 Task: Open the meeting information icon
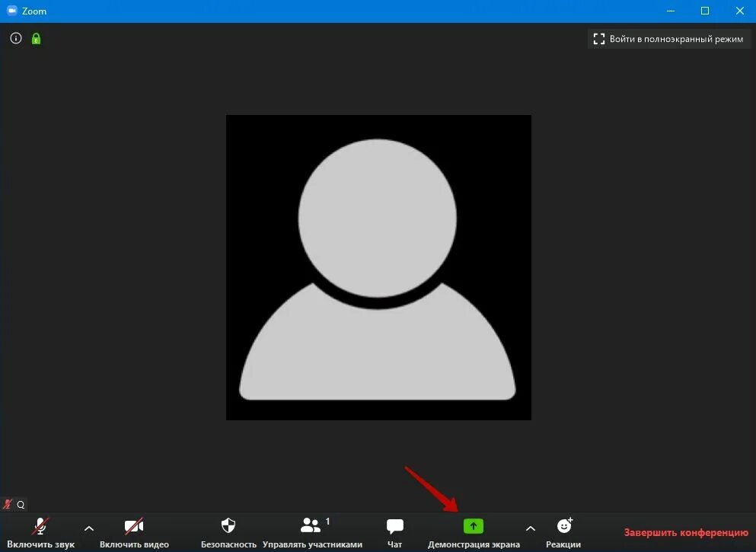pyautogui.click(x=16, y=38)
